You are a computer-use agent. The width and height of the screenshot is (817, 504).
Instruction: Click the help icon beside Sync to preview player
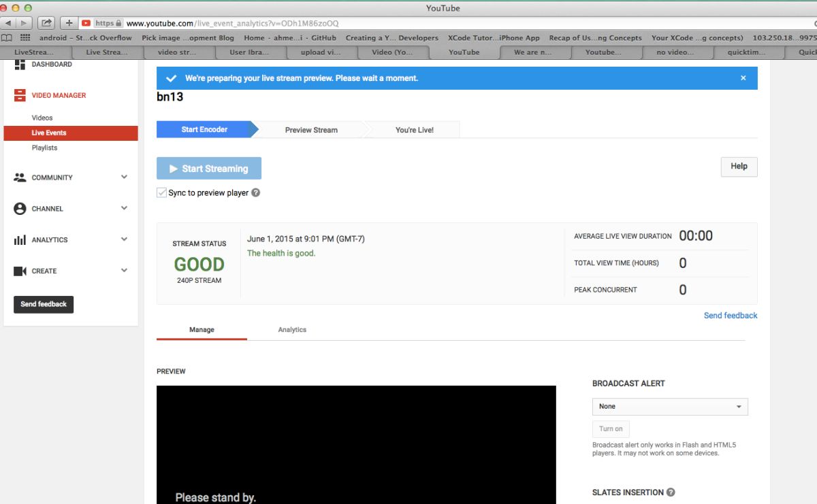[x=256, y=193]
